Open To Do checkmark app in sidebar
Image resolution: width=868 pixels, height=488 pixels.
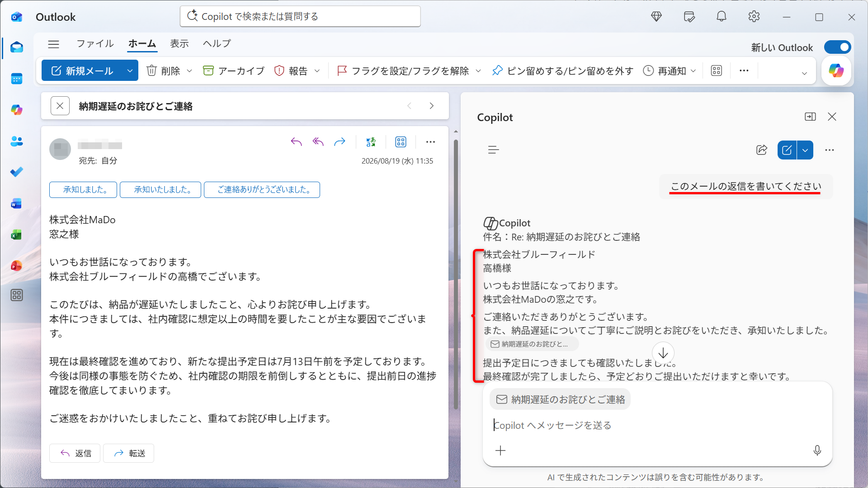coord(17,172)
